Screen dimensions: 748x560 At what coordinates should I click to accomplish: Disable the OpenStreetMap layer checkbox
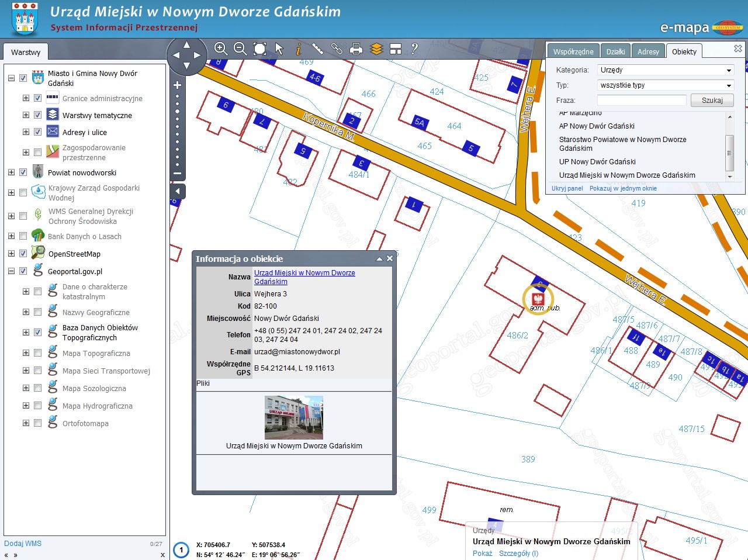(23, 254)
